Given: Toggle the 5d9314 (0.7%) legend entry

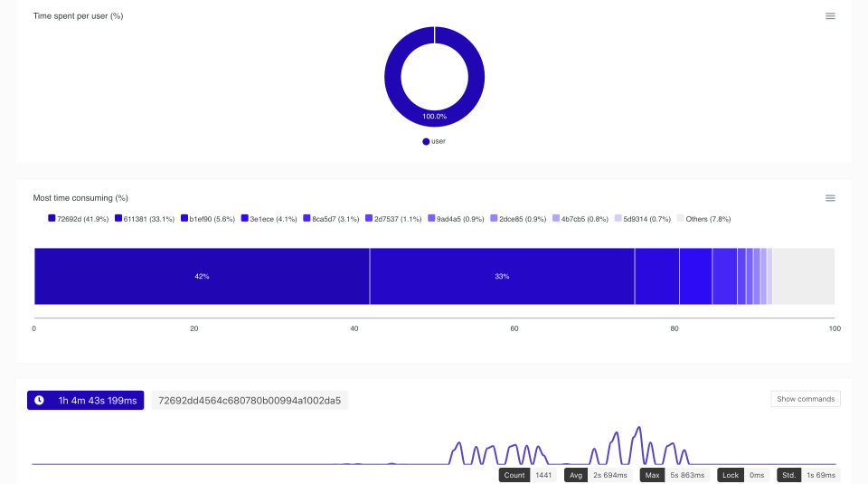Looking at the screenshot, I should [642, 219].
